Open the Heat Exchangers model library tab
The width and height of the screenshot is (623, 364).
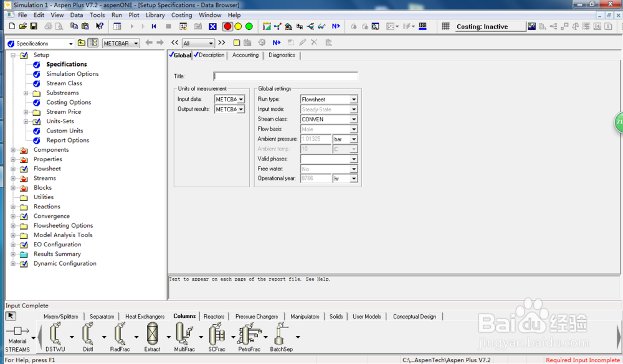click(145, 316)
